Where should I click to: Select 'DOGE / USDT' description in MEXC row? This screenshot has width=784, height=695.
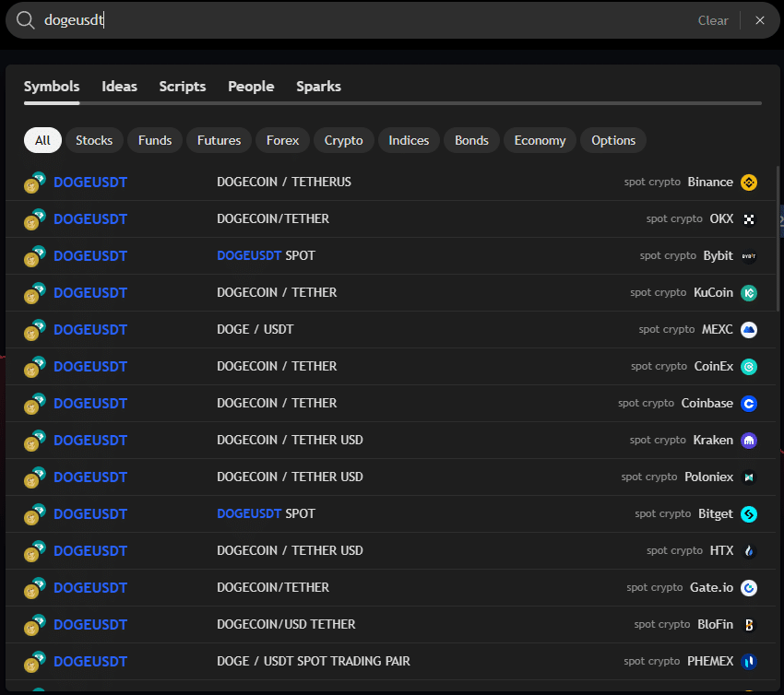(x=255, y=330)
